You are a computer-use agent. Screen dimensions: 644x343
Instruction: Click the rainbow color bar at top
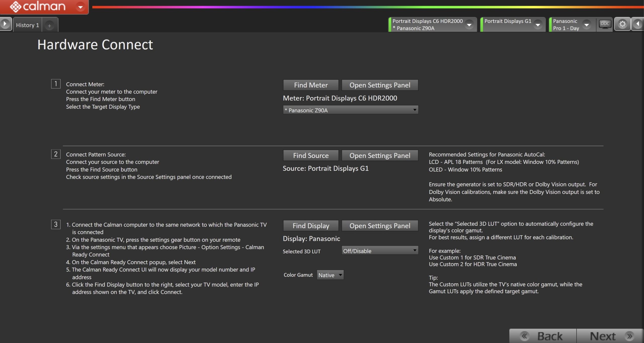coord(368,7)
